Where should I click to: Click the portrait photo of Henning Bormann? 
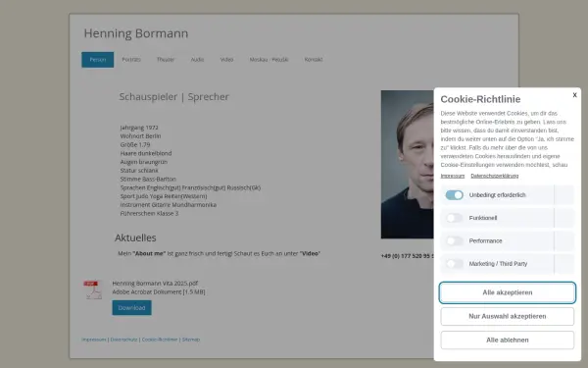(408, 164)
